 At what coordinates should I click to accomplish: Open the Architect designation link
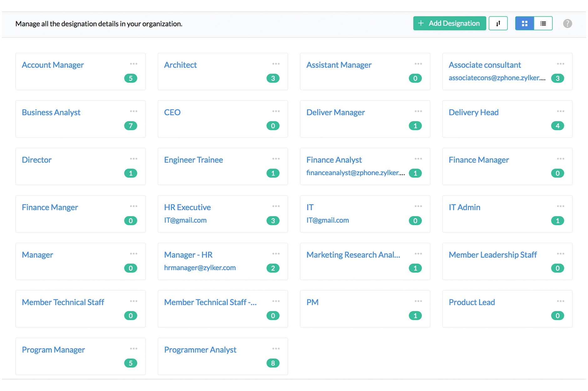click(x=180, y=65)
